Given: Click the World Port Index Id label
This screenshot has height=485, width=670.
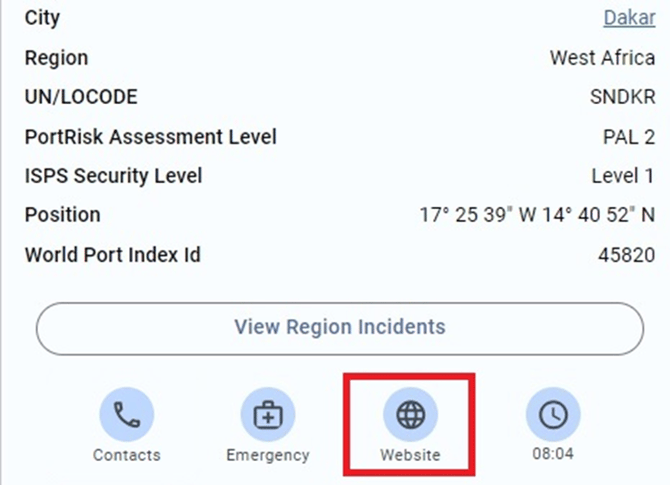Looking at the screenshot, I should 112,255.
